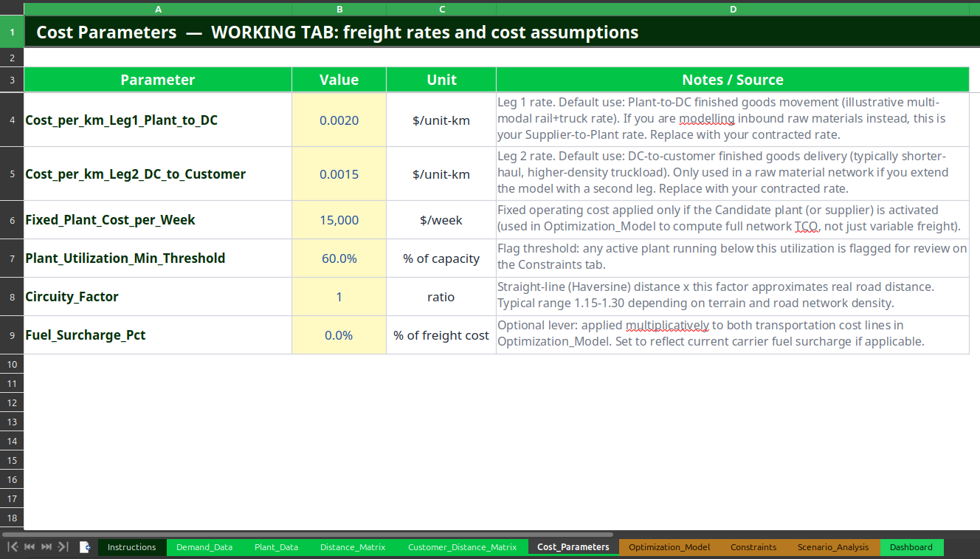Select the Cost_Parameters sheet tab
Image resolution: width=980 pixels, height=559 pixels.
coord(573,547)
